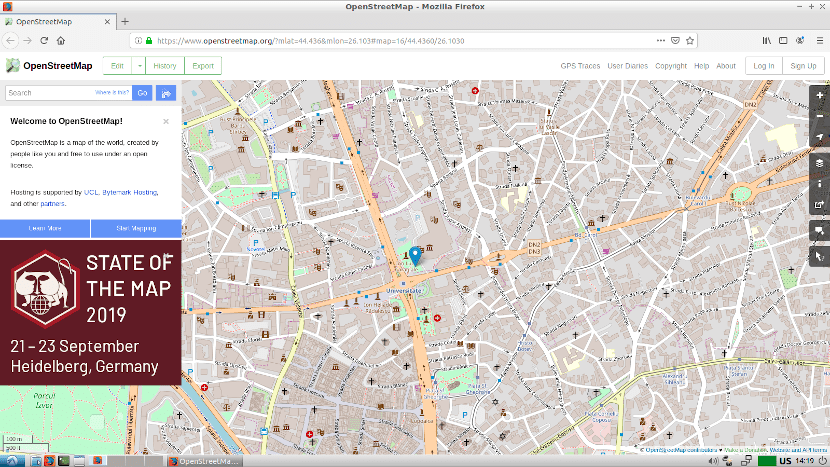Open the About page

pyautogui.click(x=726, y=66)
